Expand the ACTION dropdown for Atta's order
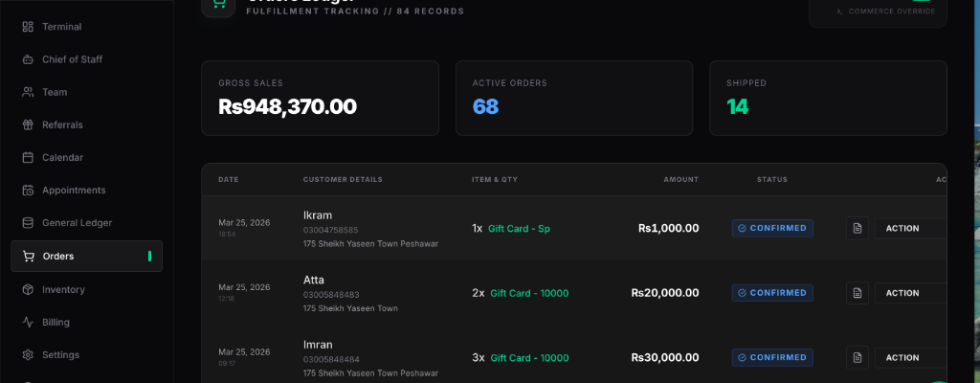 tap(909, 293)
